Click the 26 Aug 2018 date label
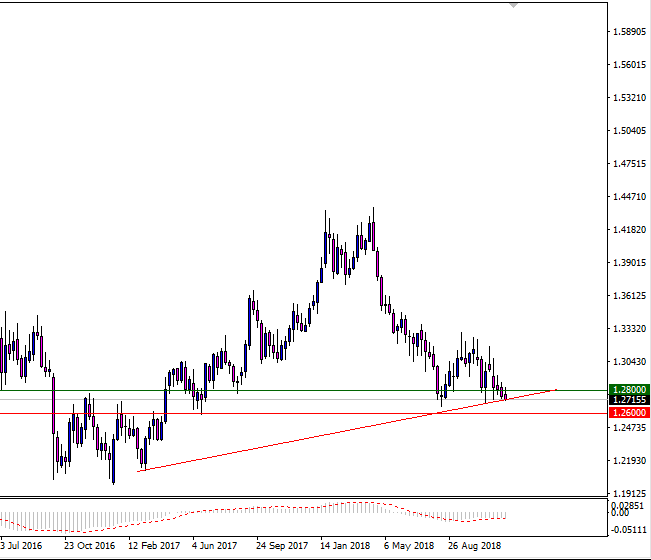Image resolution: width=651 pixels, height=560 pixels. (475, 545)
